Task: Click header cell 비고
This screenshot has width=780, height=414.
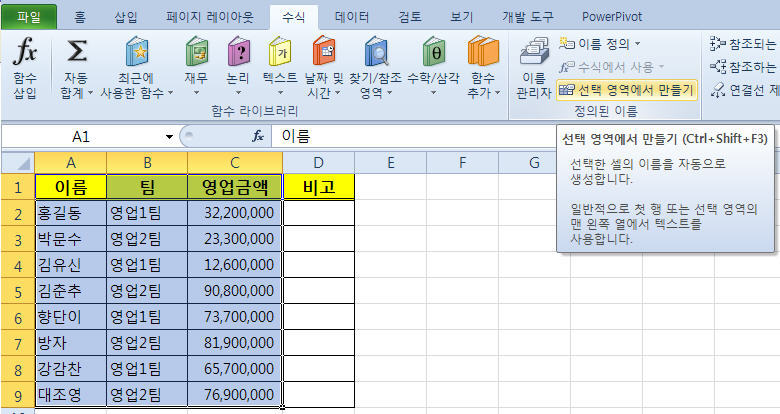Action: [x=318, y=187]
